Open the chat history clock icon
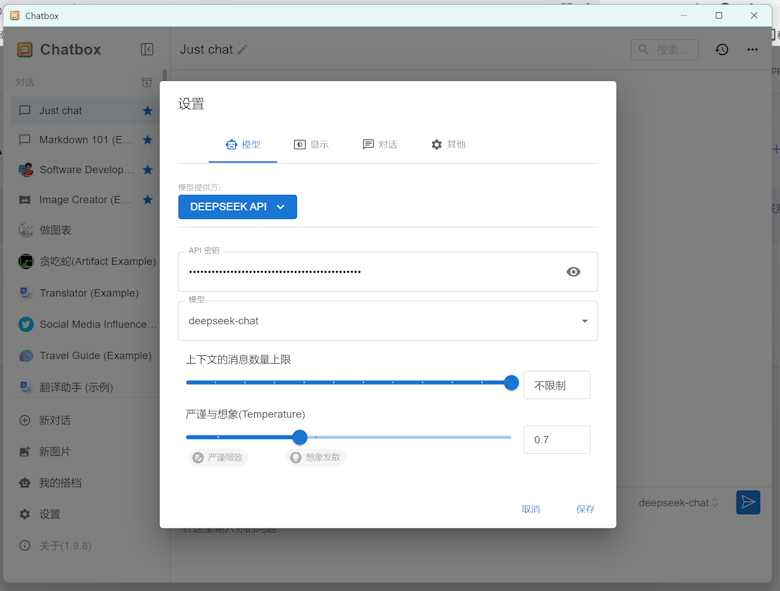The image size is (780, 591). pyautogui.click(x=721, y=50)
